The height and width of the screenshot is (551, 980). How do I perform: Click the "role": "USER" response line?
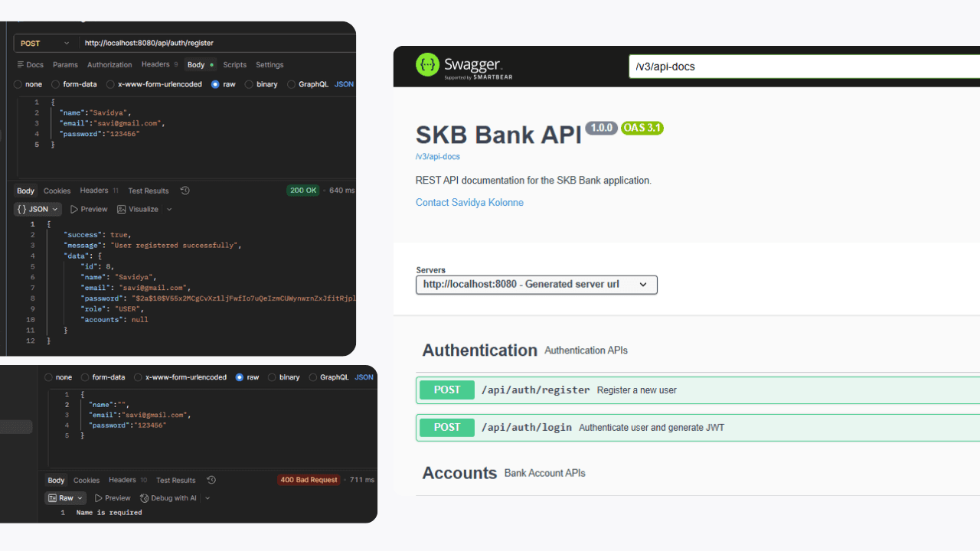(x=112, y=309)
